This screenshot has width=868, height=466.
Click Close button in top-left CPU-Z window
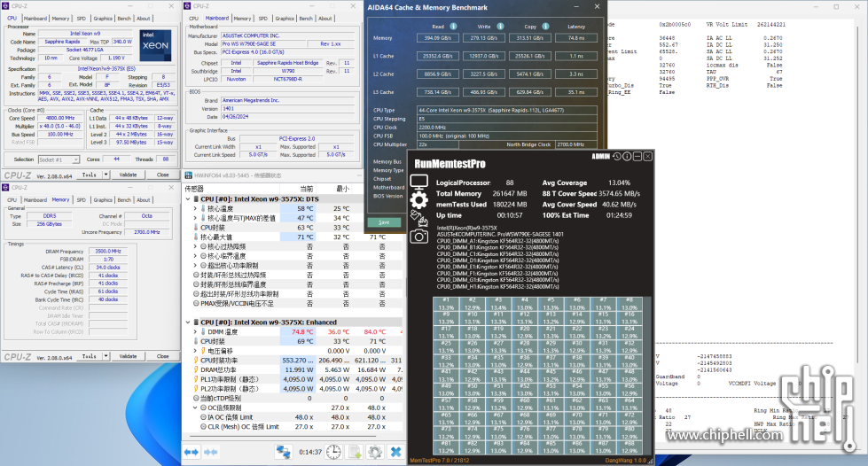click(163, 175)
